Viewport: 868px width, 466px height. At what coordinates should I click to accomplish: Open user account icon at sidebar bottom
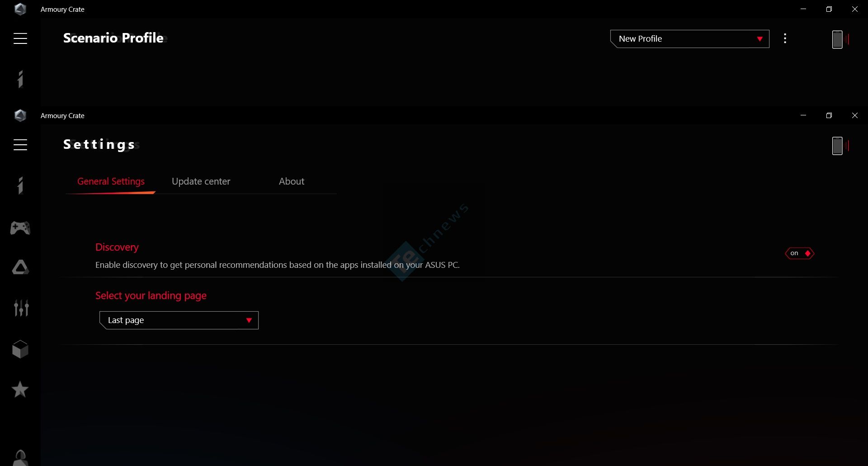point(20,458)
